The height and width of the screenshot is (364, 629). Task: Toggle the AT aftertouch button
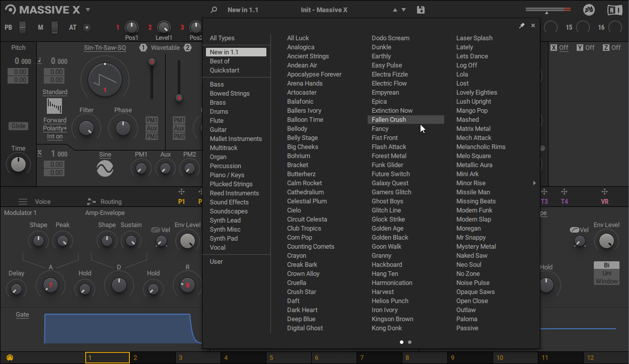click(x=87, y=28)
